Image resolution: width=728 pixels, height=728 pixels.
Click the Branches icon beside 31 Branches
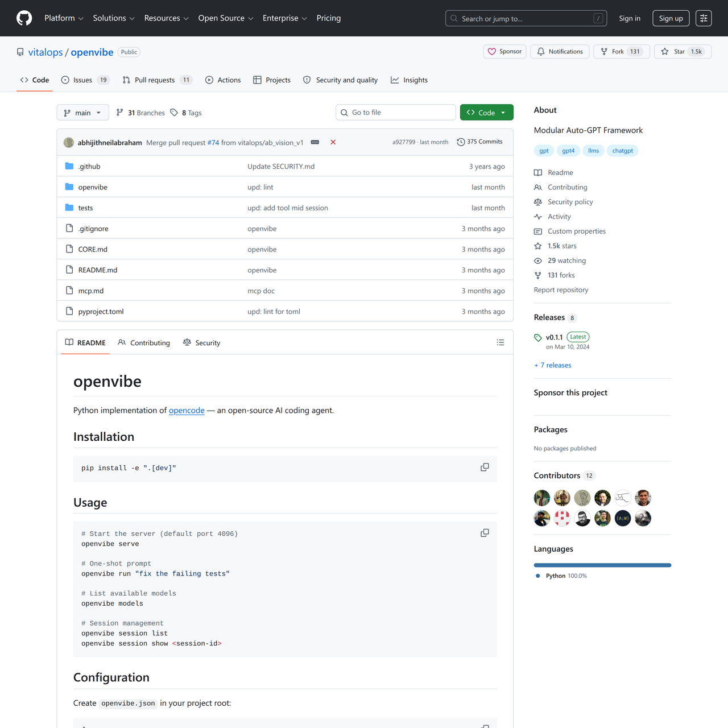point(119,113)
